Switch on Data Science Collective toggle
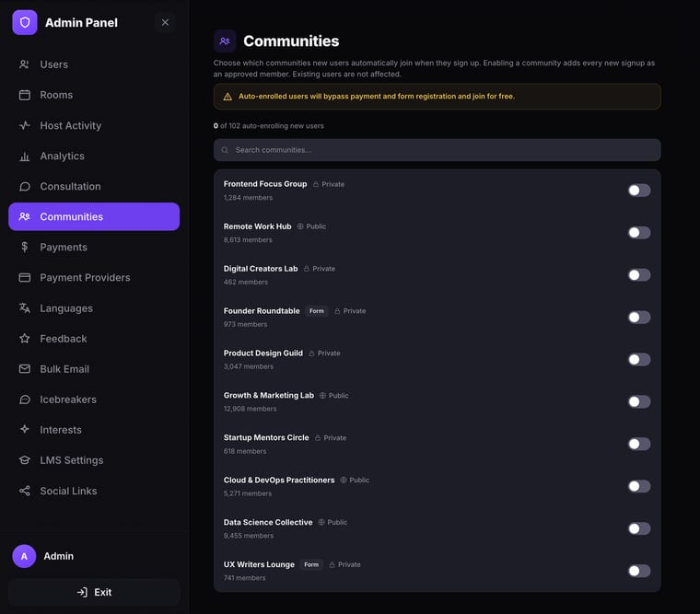Image resolution: width=700 pixels, height=614 pixels. pyautogui.click(x=639, y=528)
